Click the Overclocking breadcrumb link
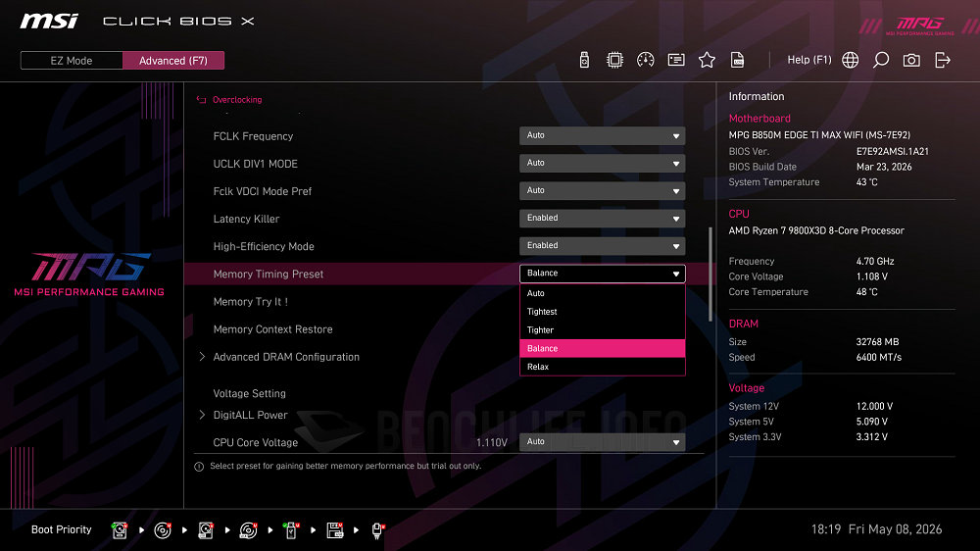Viewport: 980px width, 551px height. click(x=237, y=99)
